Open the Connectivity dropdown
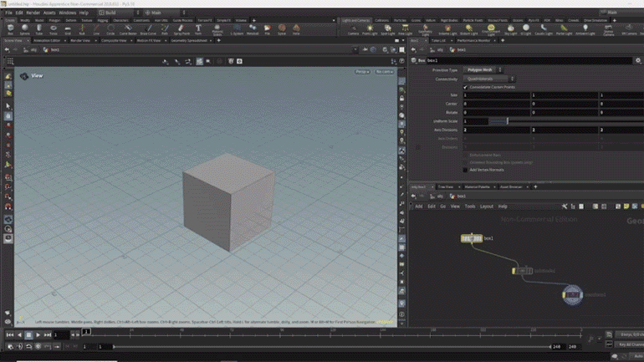 [x=488, y=79]
